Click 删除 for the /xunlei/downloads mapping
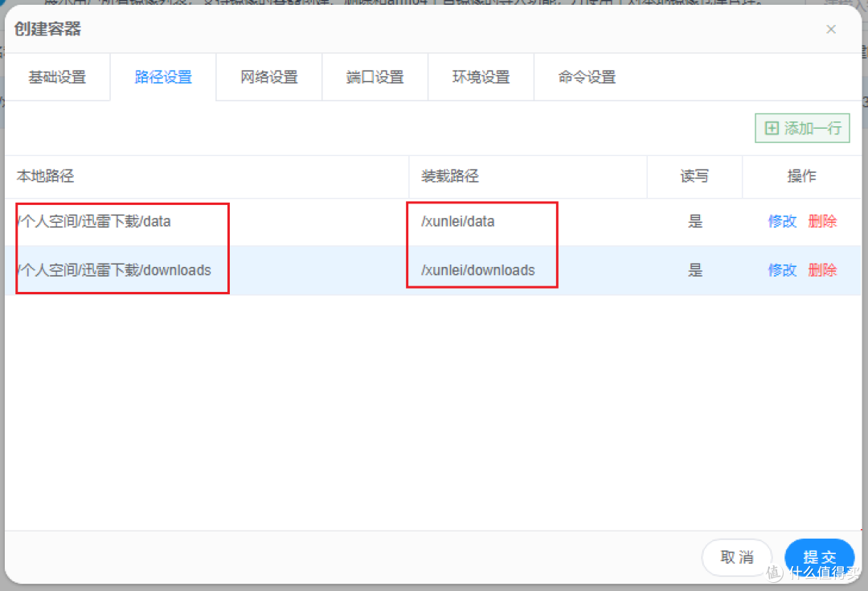The image size is (868, 591). [x=822, y=270]
